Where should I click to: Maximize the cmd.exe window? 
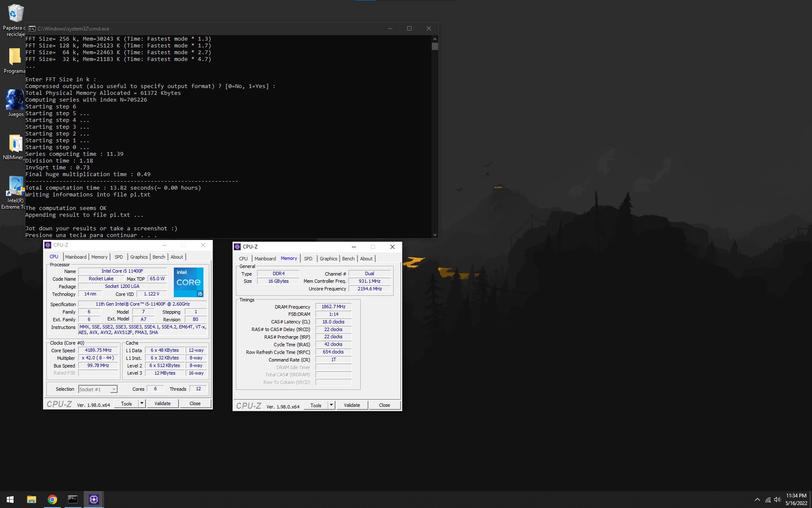click(x=409, y=28)
